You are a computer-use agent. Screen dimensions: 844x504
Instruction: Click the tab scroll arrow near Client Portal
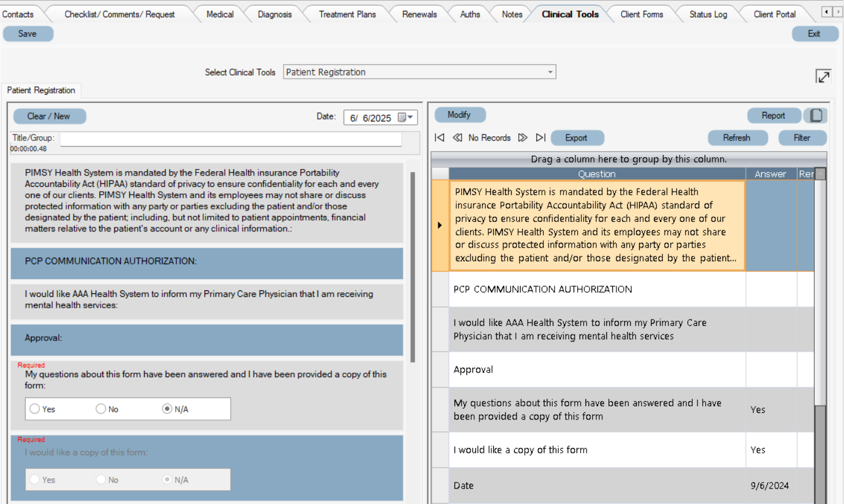point(827,11)
